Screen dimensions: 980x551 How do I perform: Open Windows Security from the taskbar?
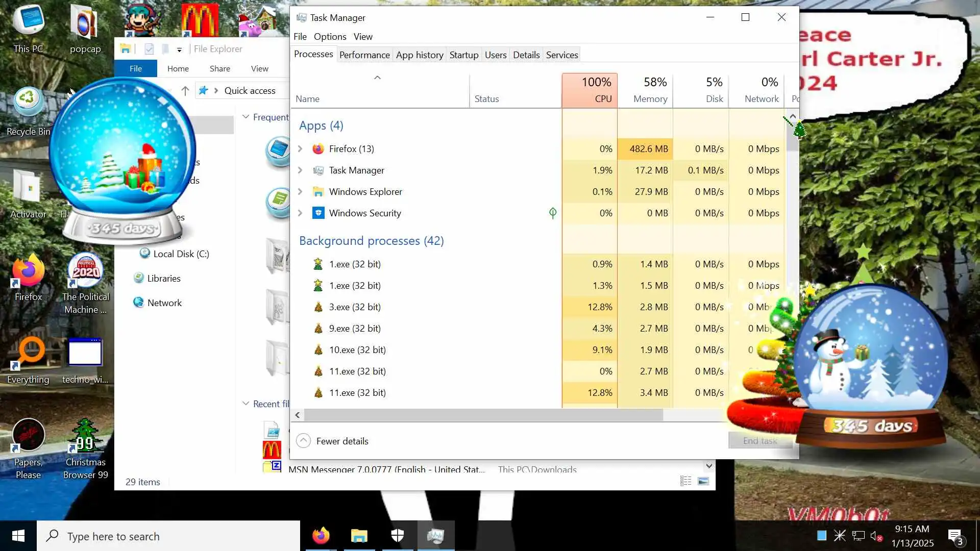point(398,536)
